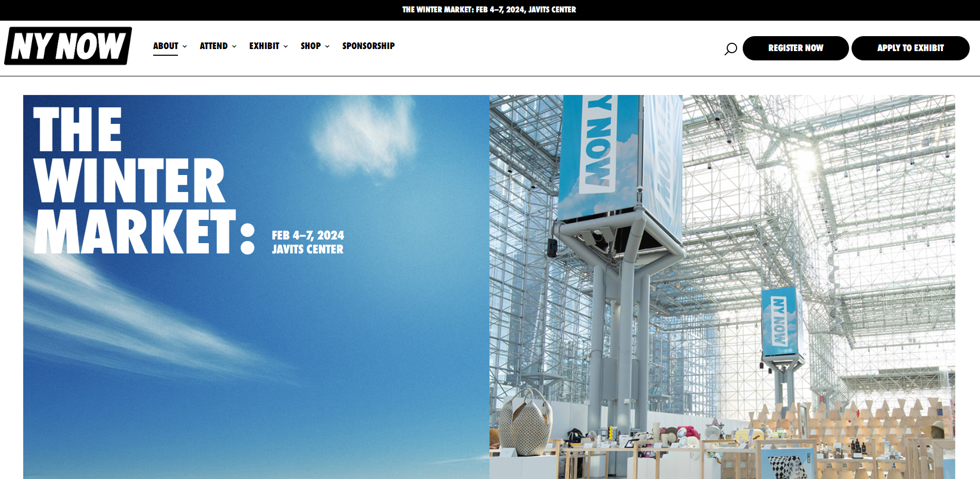Open the EXHIBIT dropdown chevron
Viewport: 980px width, 479px height.
286,46
